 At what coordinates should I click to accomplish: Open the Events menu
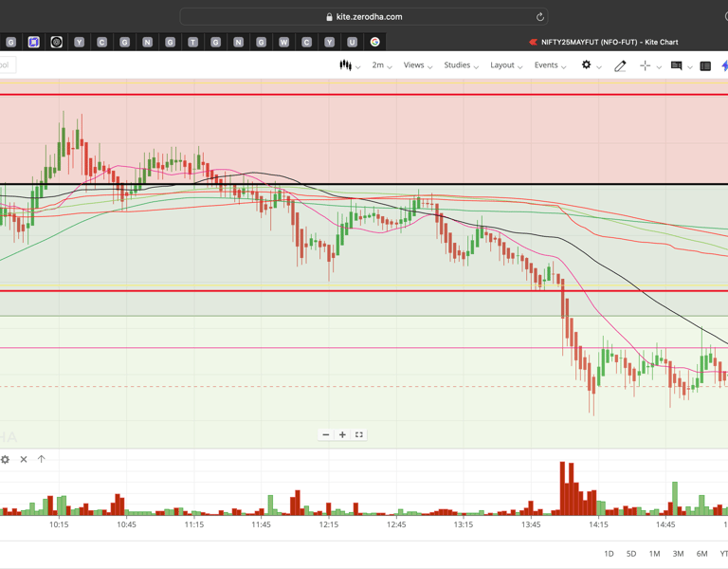(x=550, y=65)
